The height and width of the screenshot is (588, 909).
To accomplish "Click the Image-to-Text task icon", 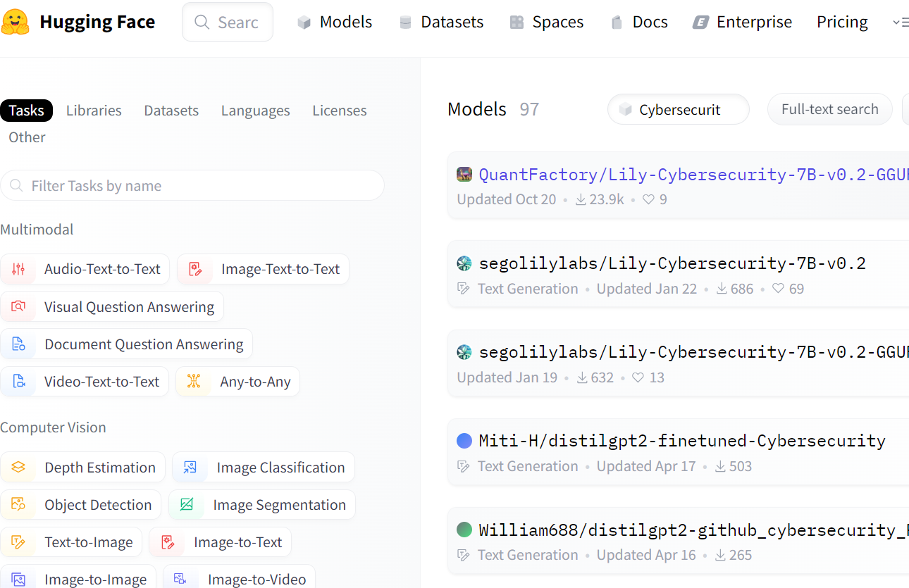I will pyautogui.click(x=168, y=542).
